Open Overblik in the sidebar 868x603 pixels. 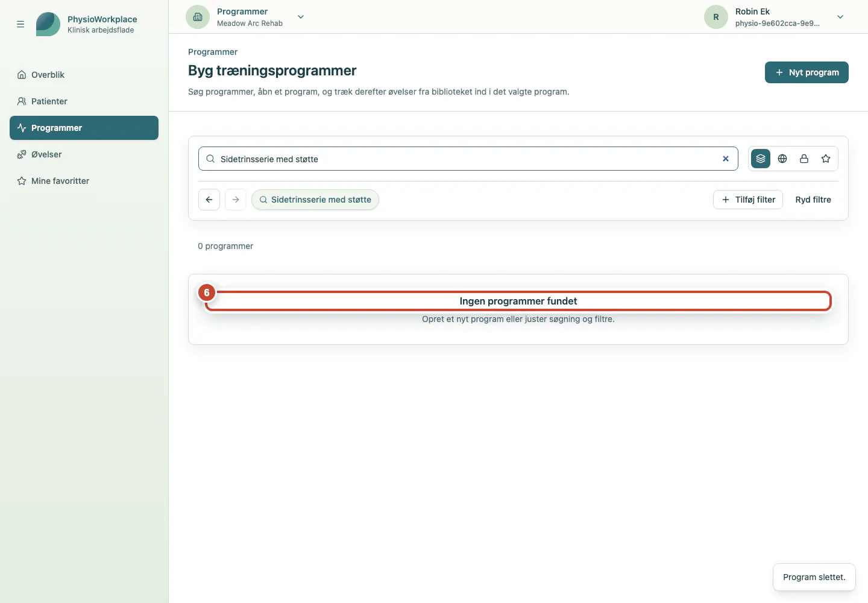pos(84,75)
